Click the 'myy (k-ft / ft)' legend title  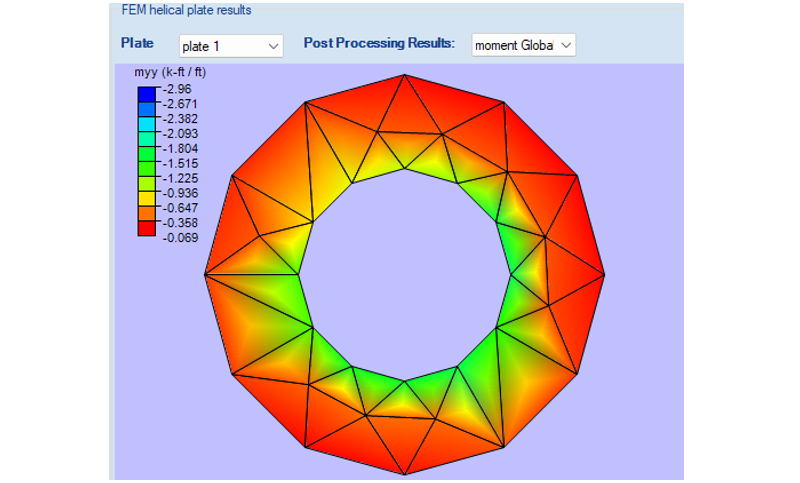(170, 72)
